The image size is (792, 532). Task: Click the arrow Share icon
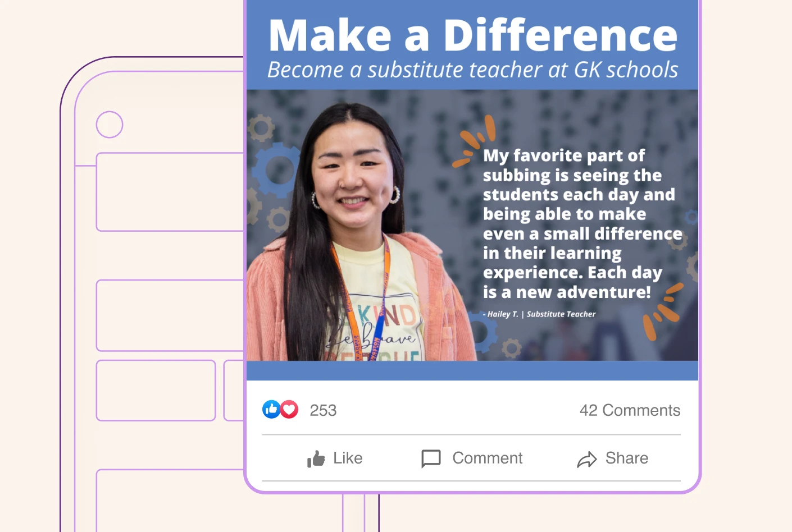pyautogui.click(x=587, y=460)
